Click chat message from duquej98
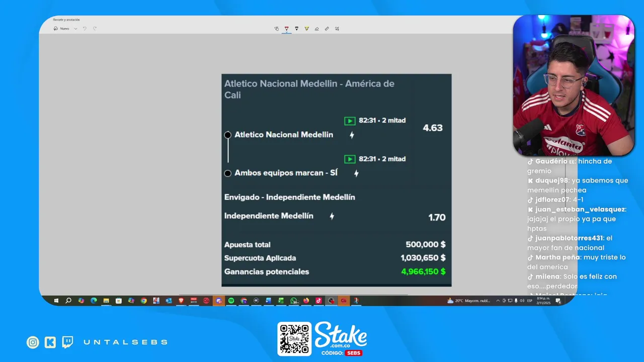 pyautogui.click(x=578, y=185)
